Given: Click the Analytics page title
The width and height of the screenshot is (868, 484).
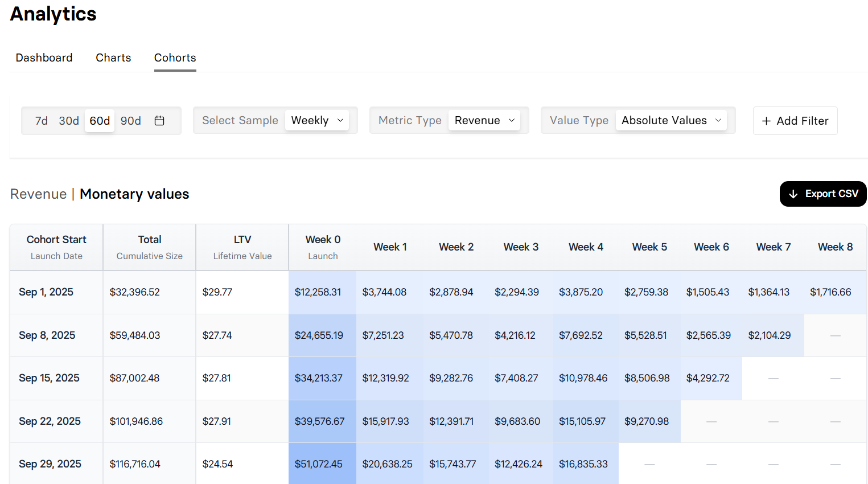Looking at the screenshot, I should [54, 14].
